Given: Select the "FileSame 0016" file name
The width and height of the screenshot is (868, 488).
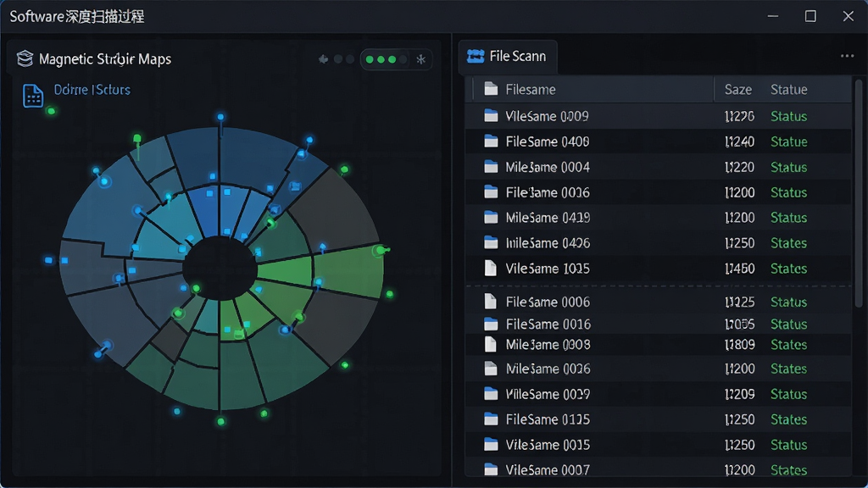Looking at the screenshot, I should tap(548, 324).
